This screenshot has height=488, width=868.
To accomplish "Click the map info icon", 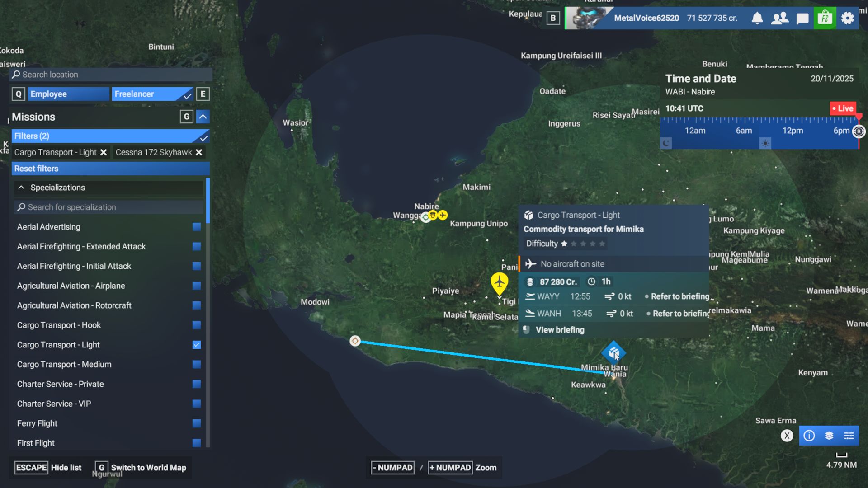I will coord(809,436).
